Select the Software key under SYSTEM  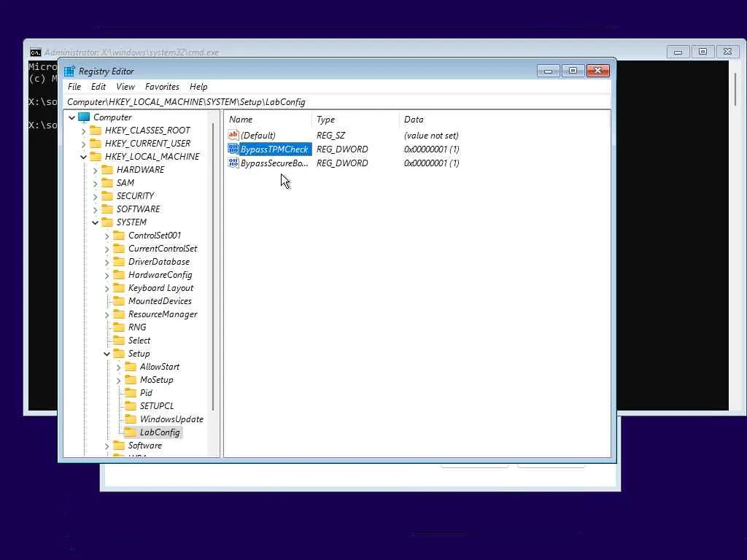(145, 446)
